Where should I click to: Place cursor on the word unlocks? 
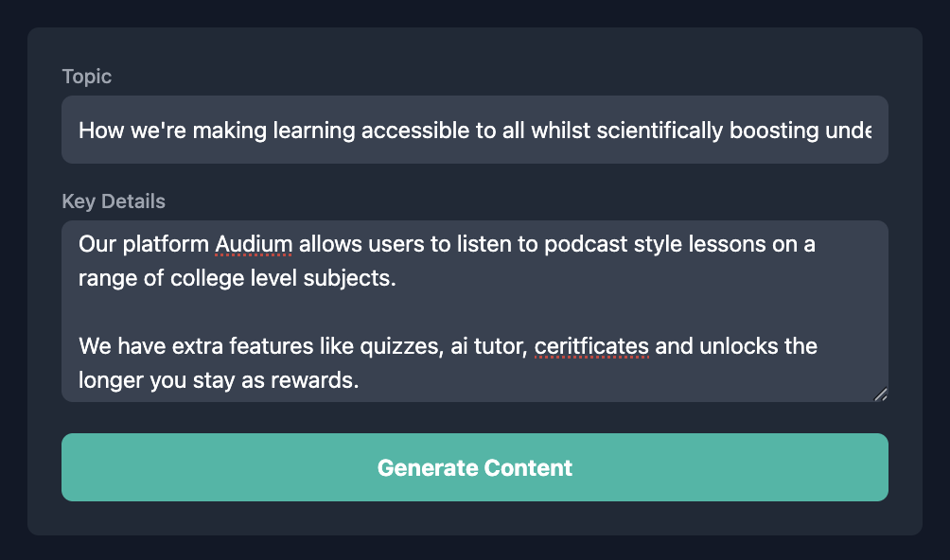pyautogui.click(x=737, y=346)
